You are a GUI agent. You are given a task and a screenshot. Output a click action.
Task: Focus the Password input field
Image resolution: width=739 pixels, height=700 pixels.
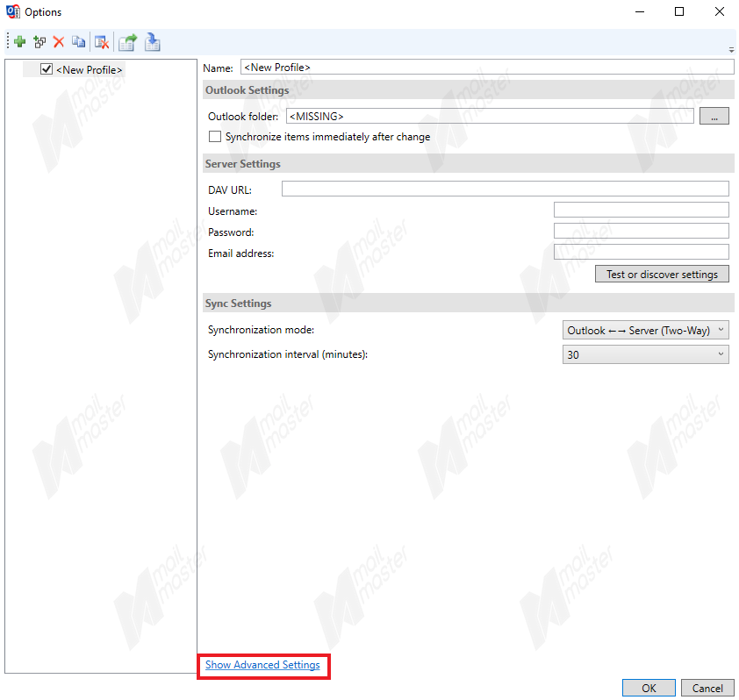coord(641,231)
